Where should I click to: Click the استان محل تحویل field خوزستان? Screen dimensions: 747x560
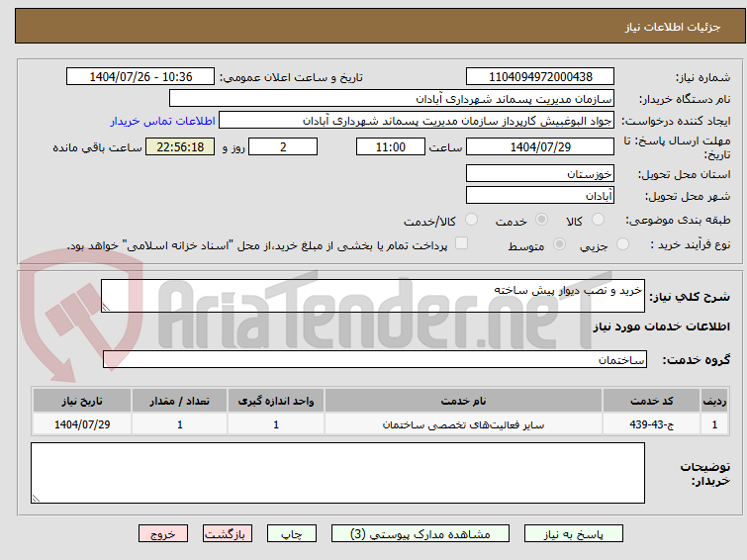click(x=540, y=173)
